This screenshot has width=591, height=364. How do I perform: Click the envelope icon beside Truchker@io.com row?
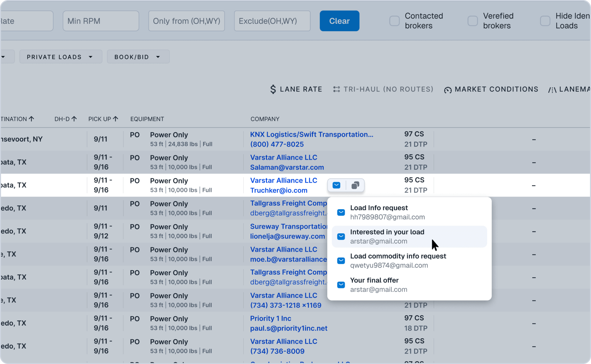tap(336, 185)
